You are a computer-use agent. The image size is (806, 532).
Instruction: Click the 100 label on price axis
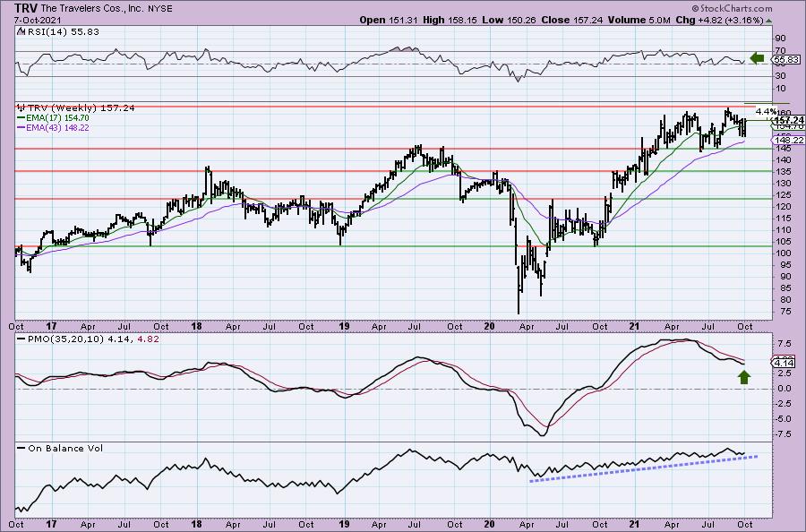click(x=784, y=253)
